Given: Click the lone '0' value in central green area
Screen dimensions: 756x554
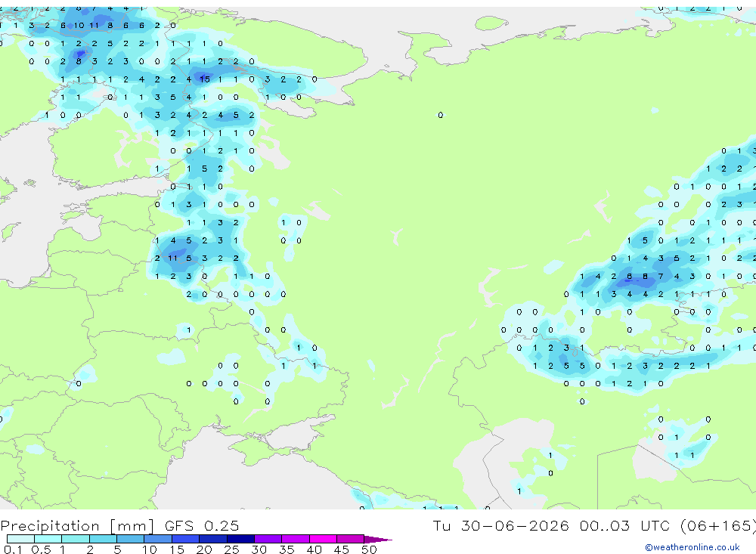Looking at the screenshot, I should point(440,115).
